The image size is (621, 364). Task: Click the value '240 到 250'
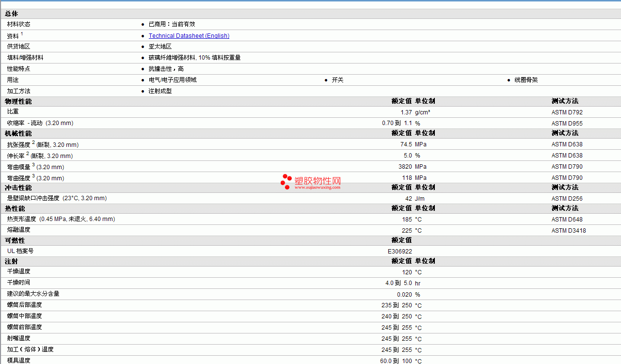pyautogui.click(x=397, y=317)
